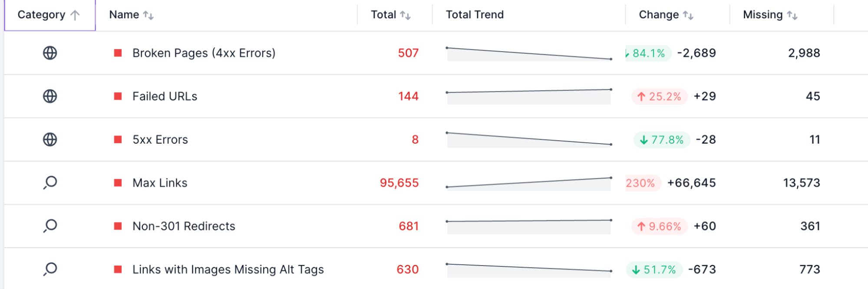The image size is (868, 289).
Task: Click globe icon beside 5xx Errors
Action: pyautogui.click(x=50, y=140)
